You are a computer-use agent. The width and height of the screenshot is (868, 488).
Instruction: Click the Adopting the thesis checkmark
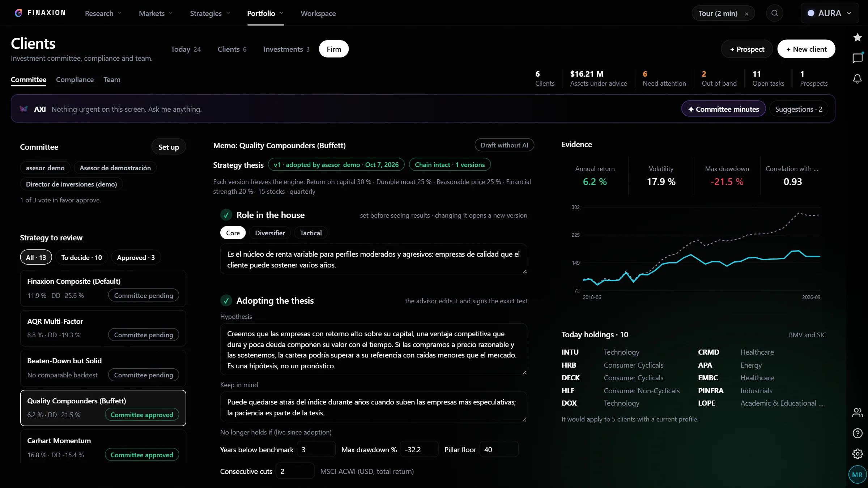tap(226, 300)
